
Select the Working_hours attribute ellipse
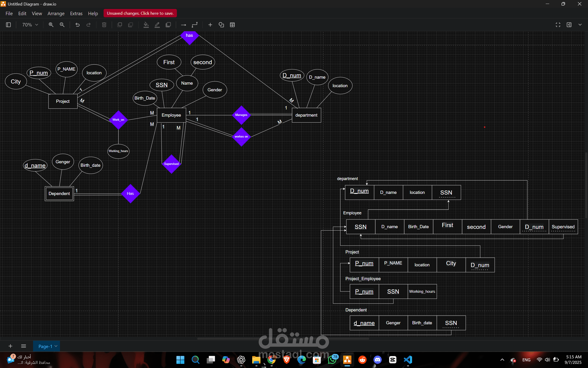118,151
